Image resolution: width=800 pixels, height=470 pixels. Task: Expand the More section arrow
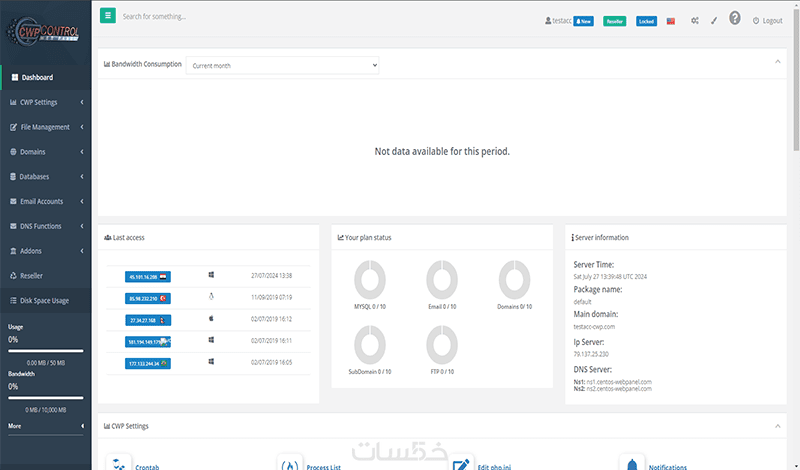82,426
